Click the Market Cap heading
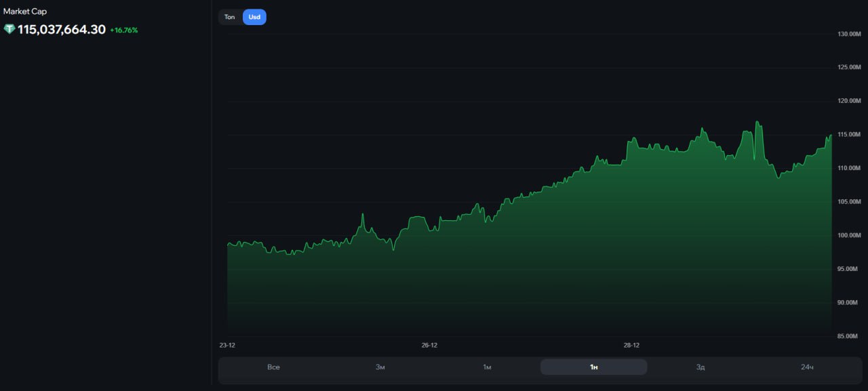Viewport: 868px width, 391px height. click(25, 11)
